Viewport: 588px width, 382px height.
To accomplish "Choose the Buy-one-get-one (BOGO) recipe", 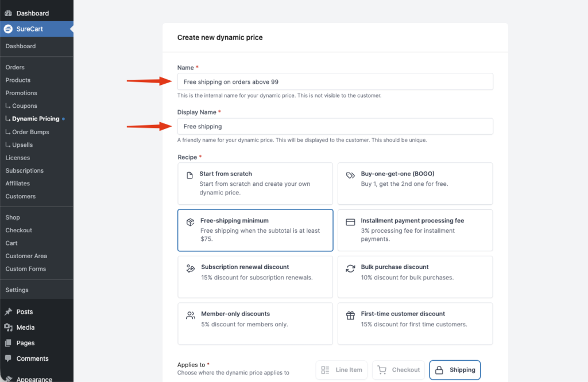I will 415,184.
